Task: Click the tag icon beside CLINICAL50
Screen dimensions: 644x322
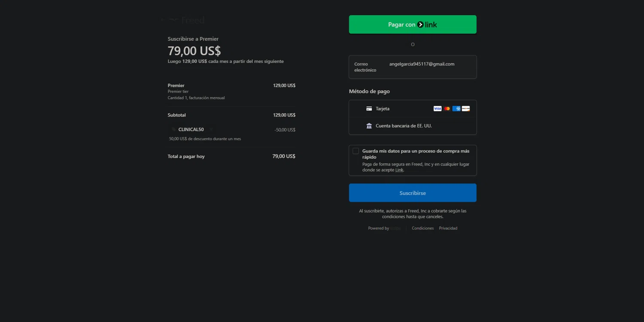Action: [x=174, y=129]
